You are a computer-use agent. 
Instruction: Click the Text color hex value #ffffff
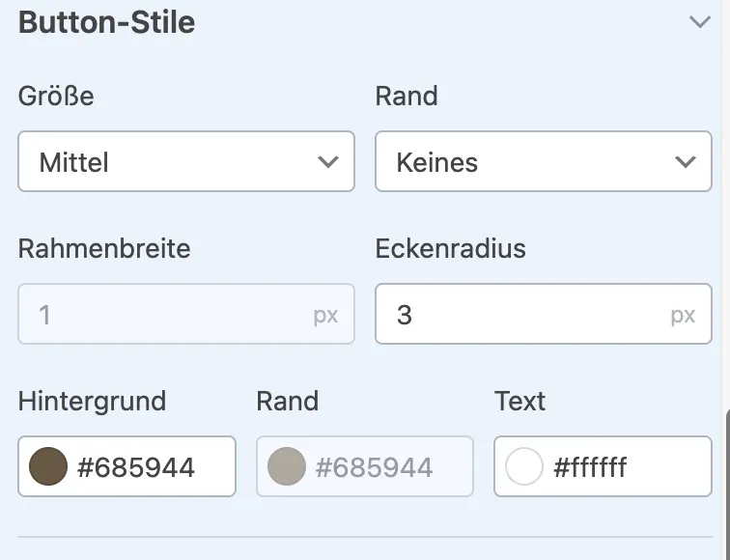pyautogui.click(x=590, y=467)
